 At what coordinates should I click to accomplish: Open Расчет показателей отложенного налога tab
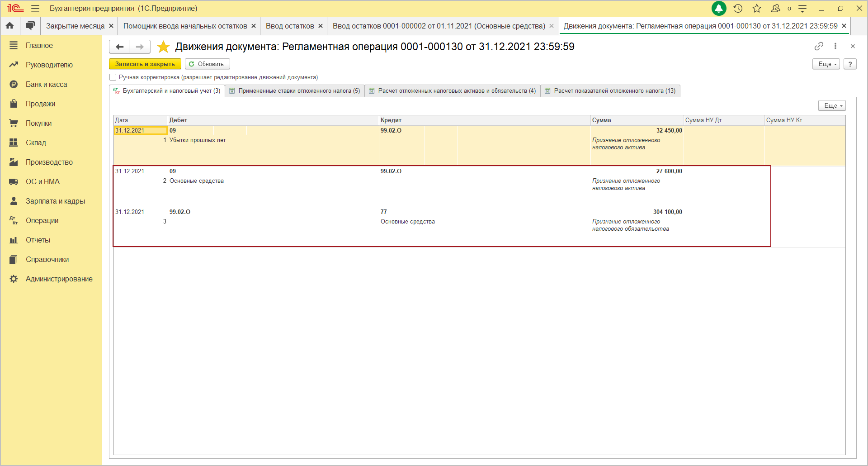click(x=610, y=91)
